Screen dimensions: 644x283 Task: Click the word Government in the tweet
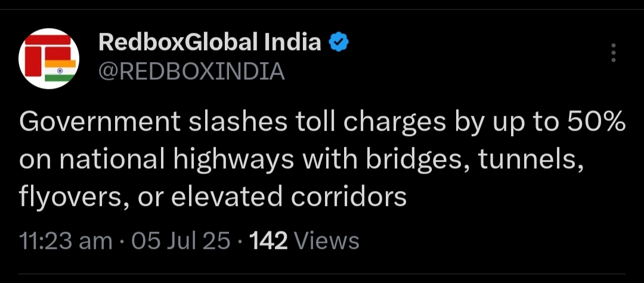pos(100,122)
